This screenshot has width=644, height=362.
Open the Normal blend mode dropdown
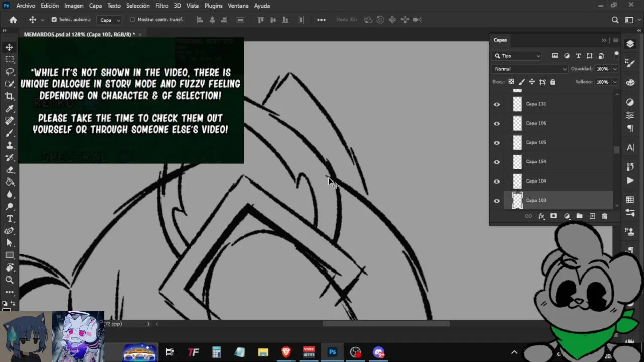(x=530, y=69)
